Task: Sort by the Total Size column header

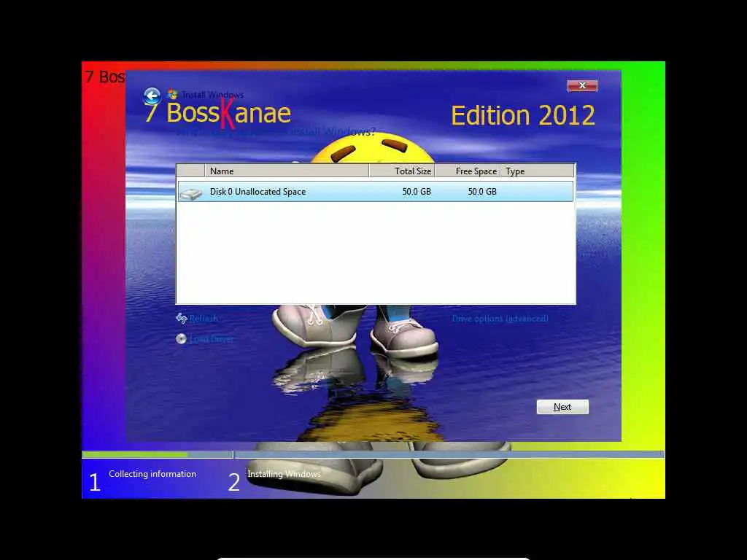Action: point(402,171)
